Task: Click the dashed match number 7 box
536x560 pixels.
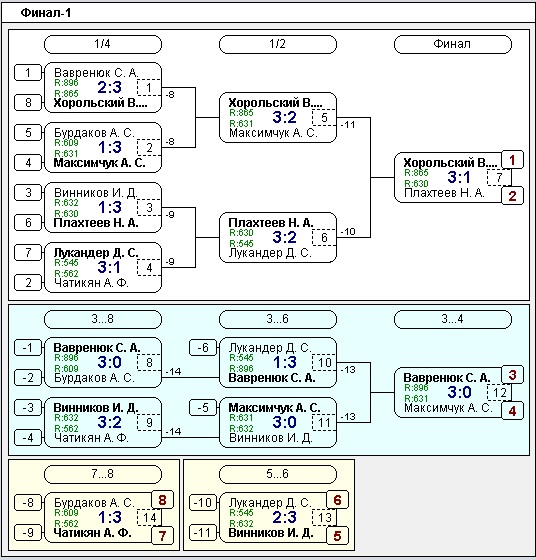Action: [x=499, y=178]
